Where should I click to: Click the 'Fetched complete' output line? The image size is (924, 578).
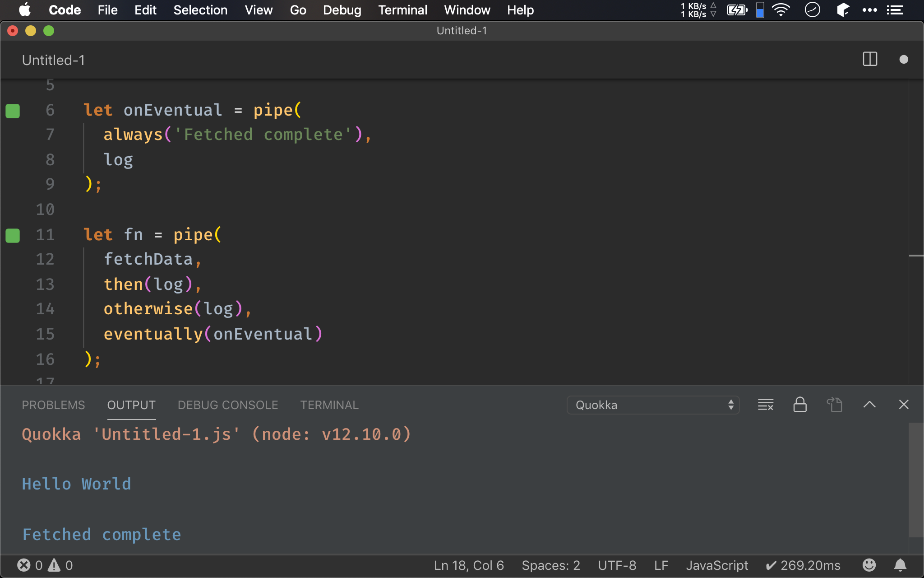tap(102, 535)
